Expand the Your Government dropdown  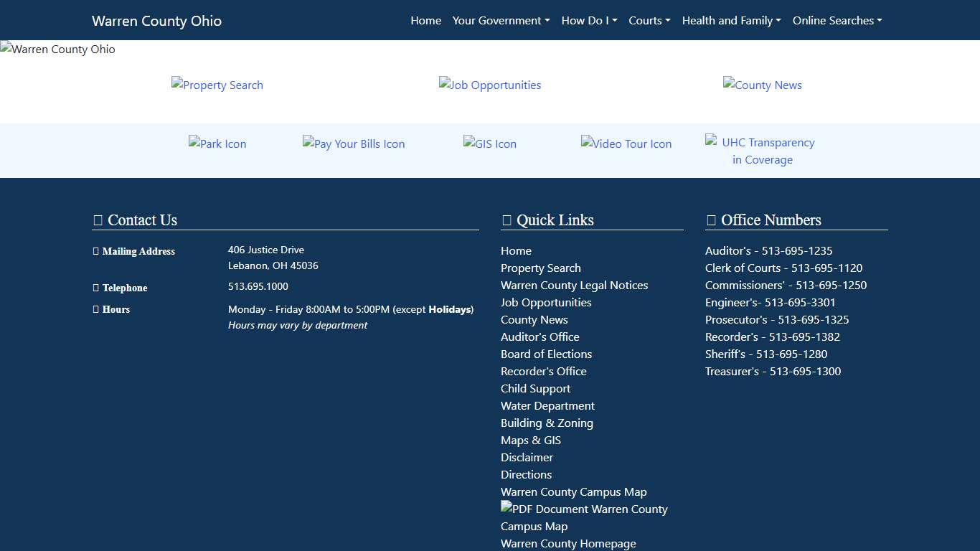(501, 21)
